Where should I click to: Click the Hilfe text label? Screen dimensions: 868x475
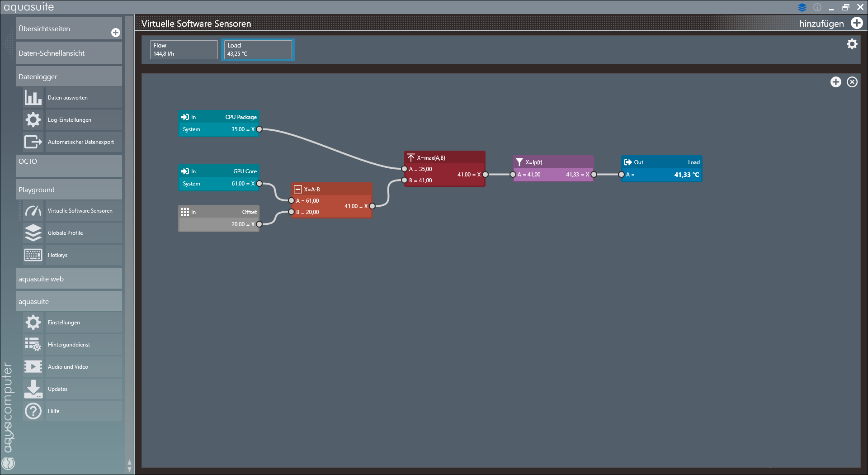pyautogui.click(x=53, y=411)
